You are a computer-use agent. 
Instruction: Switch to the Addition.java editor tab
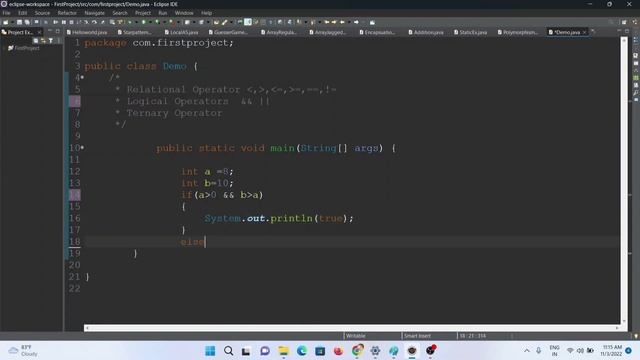(426, 32)
